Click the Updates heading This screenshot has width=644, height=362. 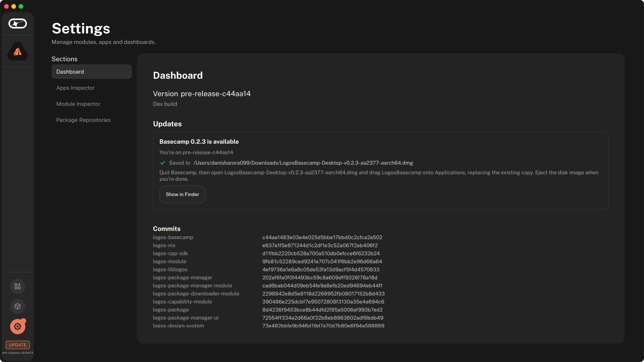click(167, 124)
